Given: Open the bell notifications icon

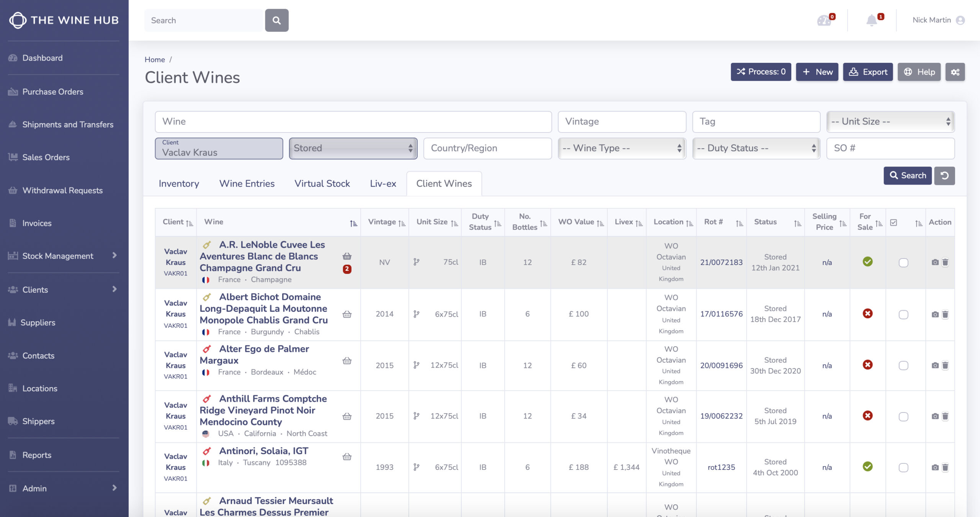Looking at the screenshot, I should coord(872,20).
